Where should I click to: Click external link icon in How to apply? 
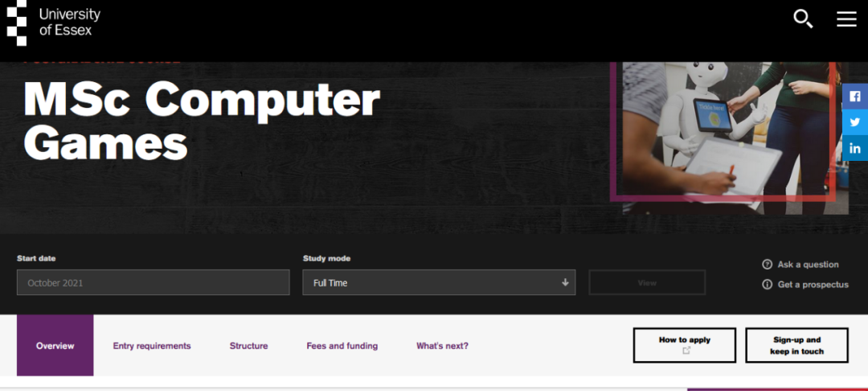pyautogui.click(x=686, y=351)
